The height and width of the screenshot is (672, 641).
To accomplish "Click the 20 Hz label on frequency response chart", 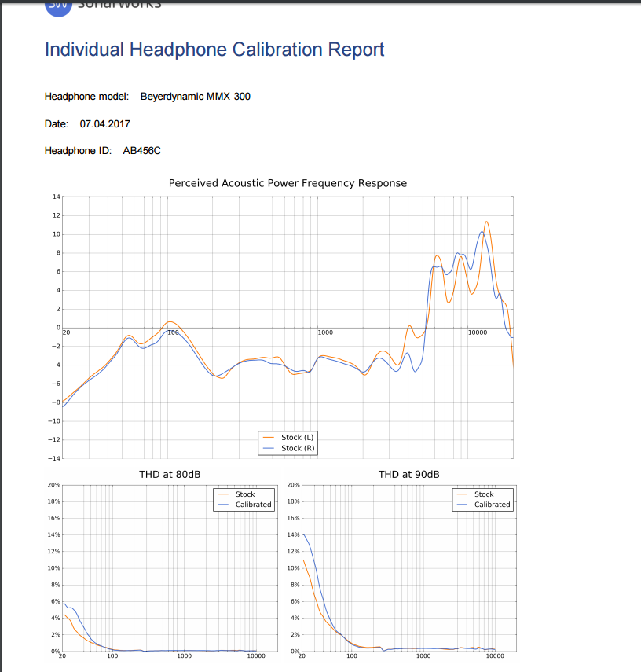I will tap(67, 332).
